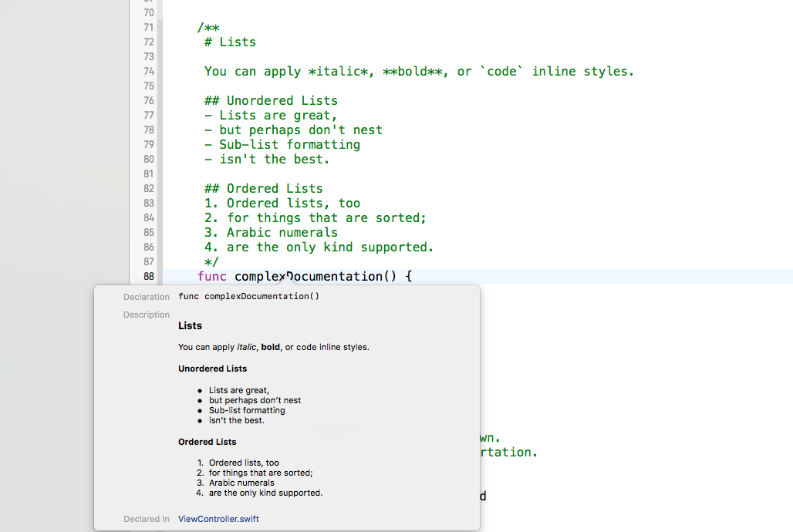This screenshot has width=793, height=532.
Task: Click the 'Arabic numerals' item in the popover
Action: click(241, 483)
